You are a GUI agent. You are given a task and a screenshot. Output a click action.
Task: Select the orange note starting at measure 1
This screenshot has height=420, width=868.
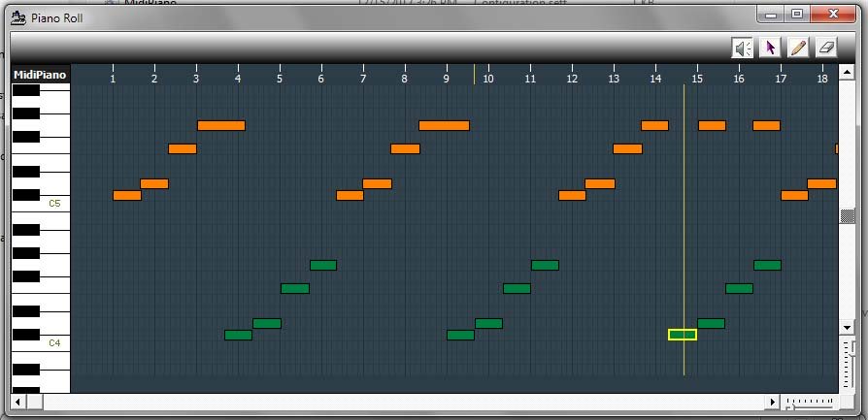[127, 195]
